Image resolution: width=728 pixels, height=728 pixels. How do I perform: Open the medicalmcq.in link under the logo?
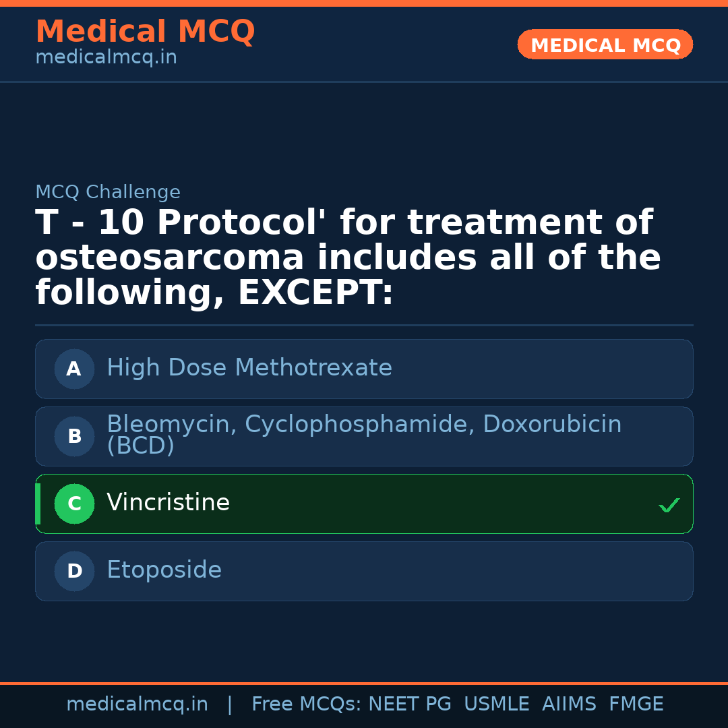coord(106,57)
